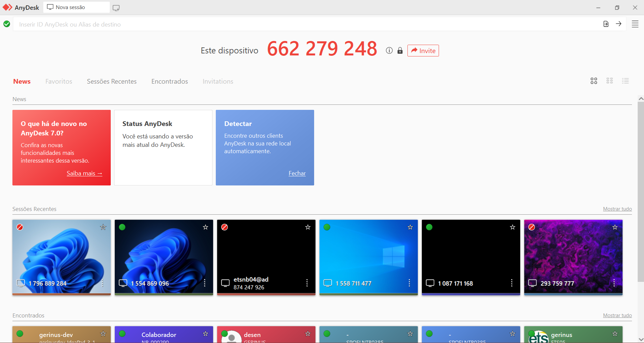
Task: Open the Encontrados tab
Action: 169,81
